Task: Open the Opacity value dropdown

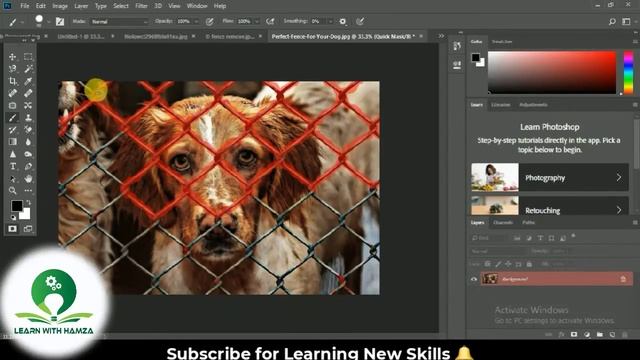Action: tap(196, 21)
